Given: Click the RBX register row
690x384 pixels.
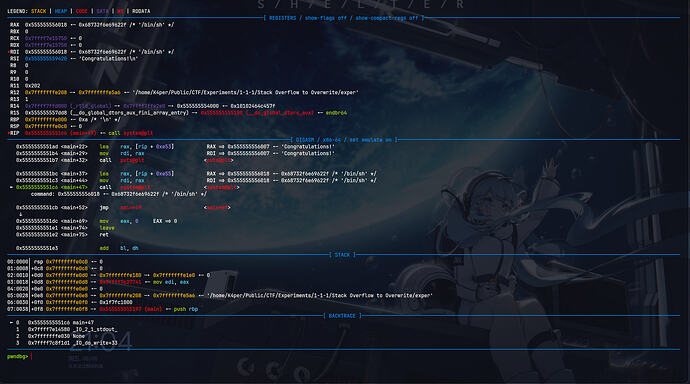Looking at the screenshot, I should tap(19, 32).
